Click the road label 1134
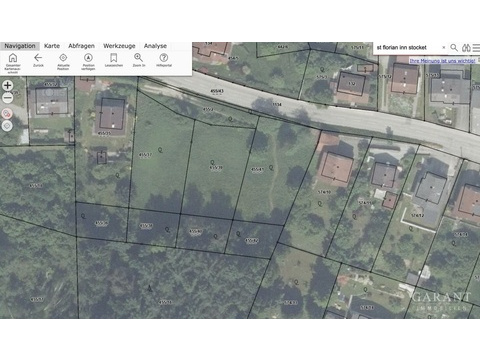Viewport: 480px width, 360px height. coord(277,104)
